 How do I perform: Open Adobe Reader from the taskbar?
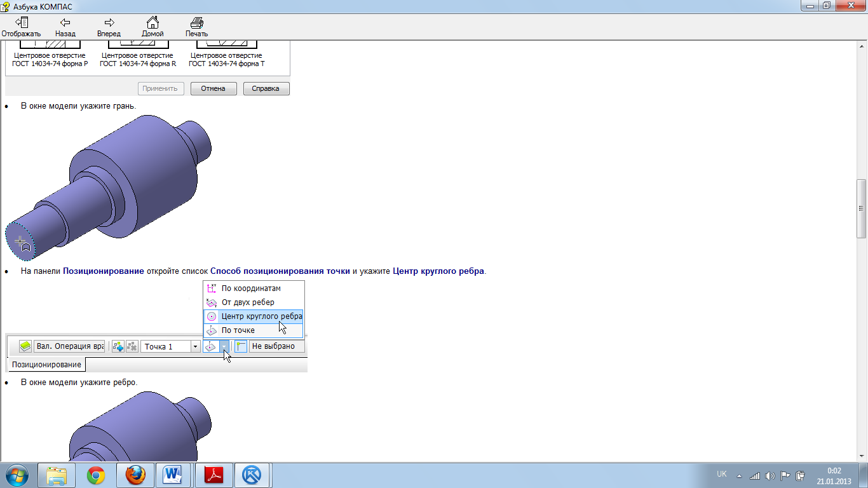(214, 475)
